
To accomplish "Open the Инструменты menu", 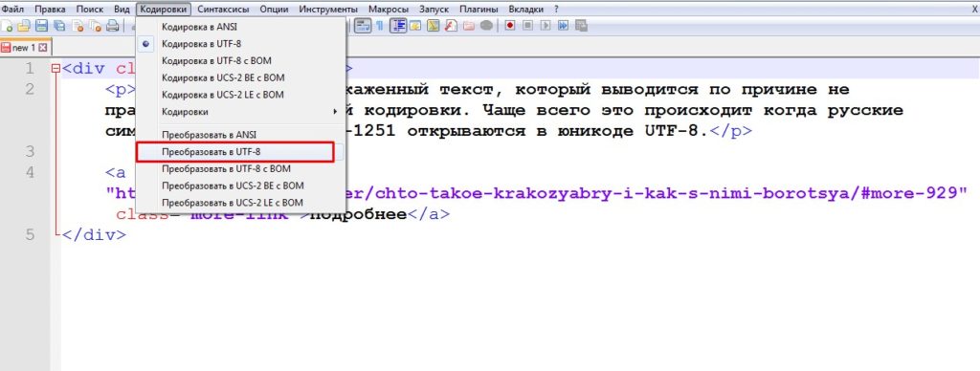I will point(328,10).
